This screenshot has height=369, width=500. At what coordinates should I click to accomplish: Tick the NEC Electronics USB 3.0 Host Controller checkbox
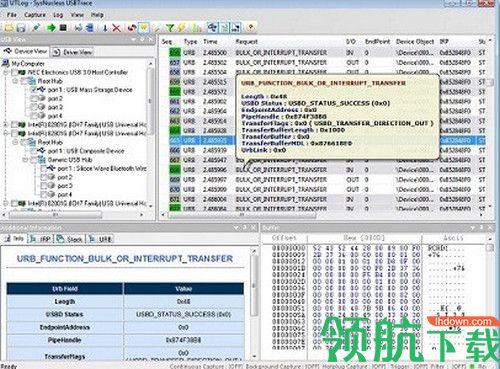coord(14,72)
